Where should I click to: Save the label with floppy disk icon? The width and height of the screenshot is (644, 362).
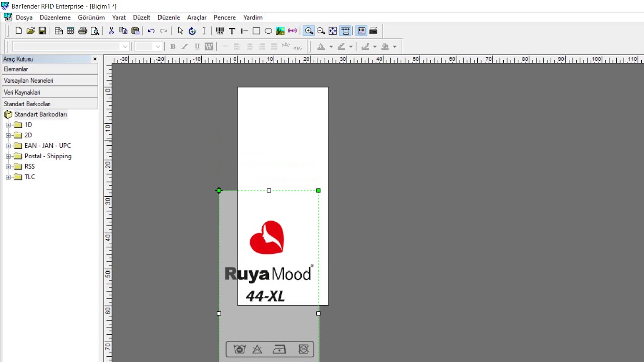(42, 31)
